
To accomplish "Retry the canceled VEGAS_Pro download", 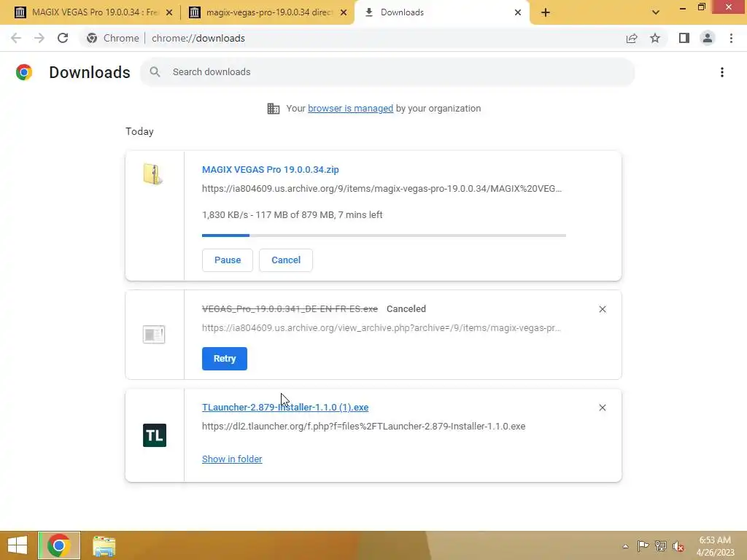I will tap(225, 359).
